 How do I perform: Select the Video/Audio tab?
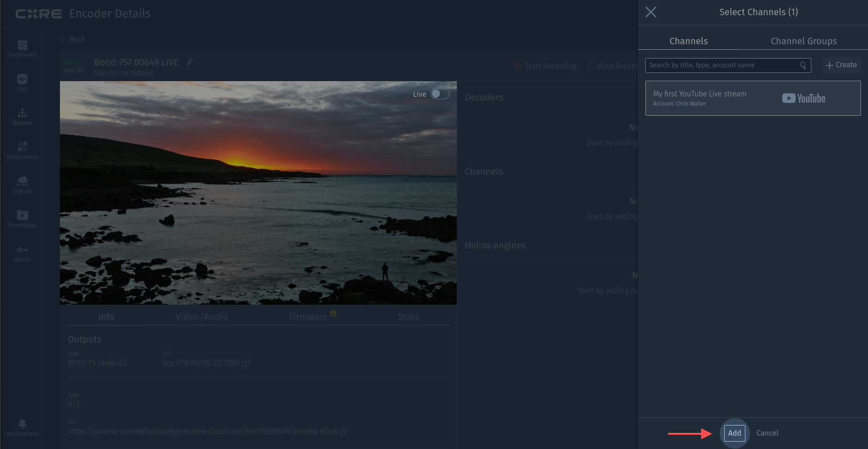[x=201, y=317]
